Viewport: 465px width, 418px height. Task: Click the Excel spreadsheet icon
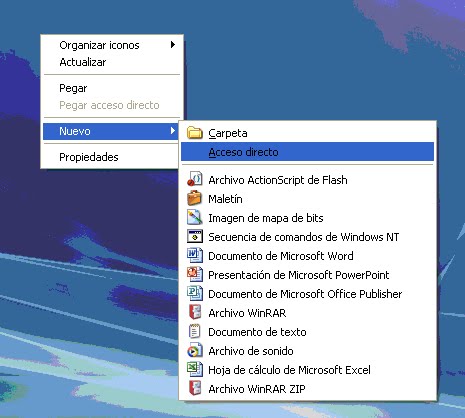(195, 369)
